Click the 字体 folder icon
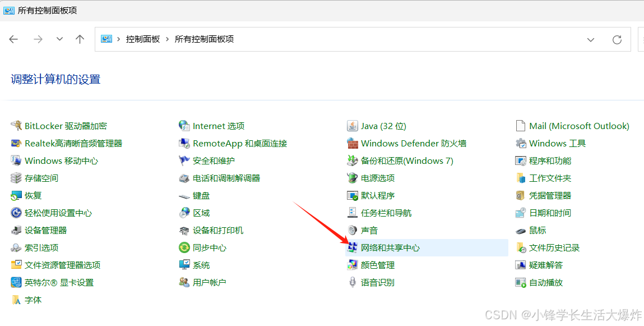The height and width of the screenshot is (326, 644). (16, 300)
